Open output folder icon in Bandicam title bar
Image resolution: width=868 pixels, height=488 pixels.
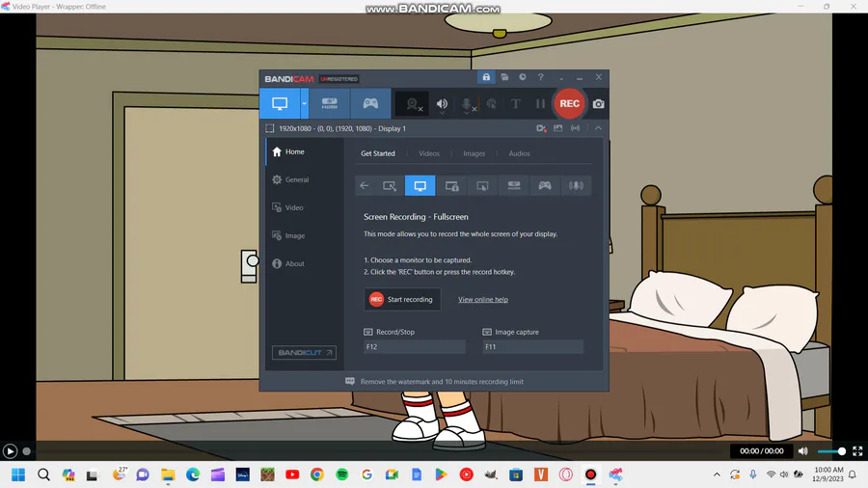pos(504,77)
